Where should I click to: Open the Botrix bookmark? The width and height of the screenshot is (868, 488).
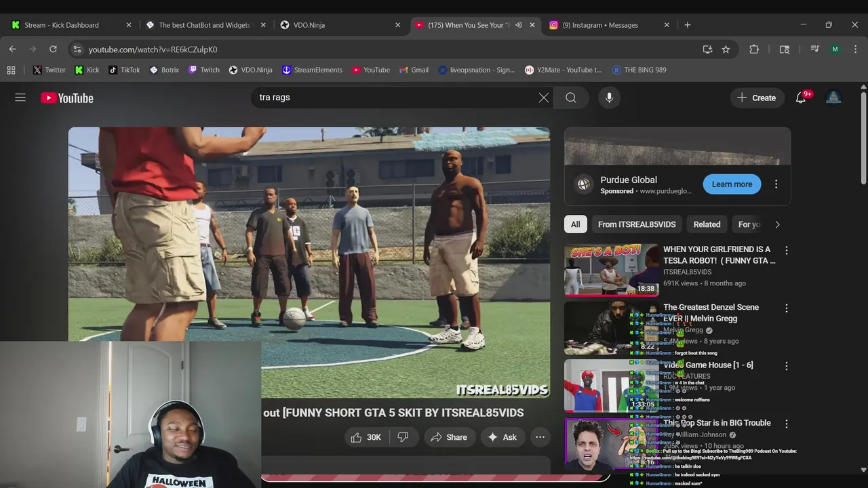tap(164, 70)
